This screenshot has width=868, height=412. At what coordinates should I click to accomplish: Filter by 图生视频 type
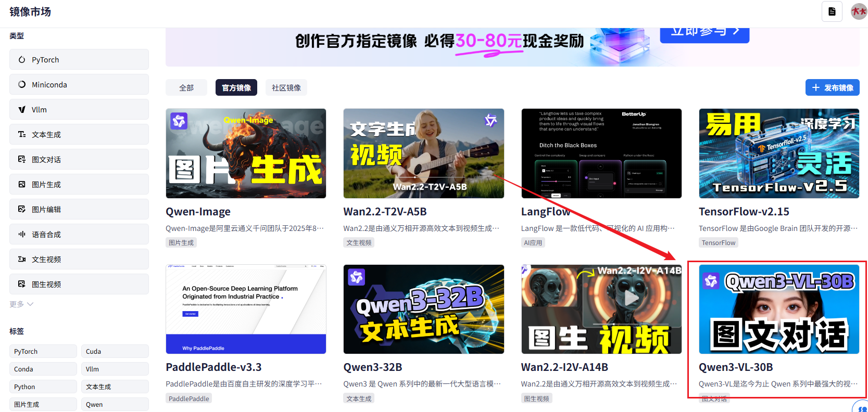pyautogui.click(x=79, y=285)
